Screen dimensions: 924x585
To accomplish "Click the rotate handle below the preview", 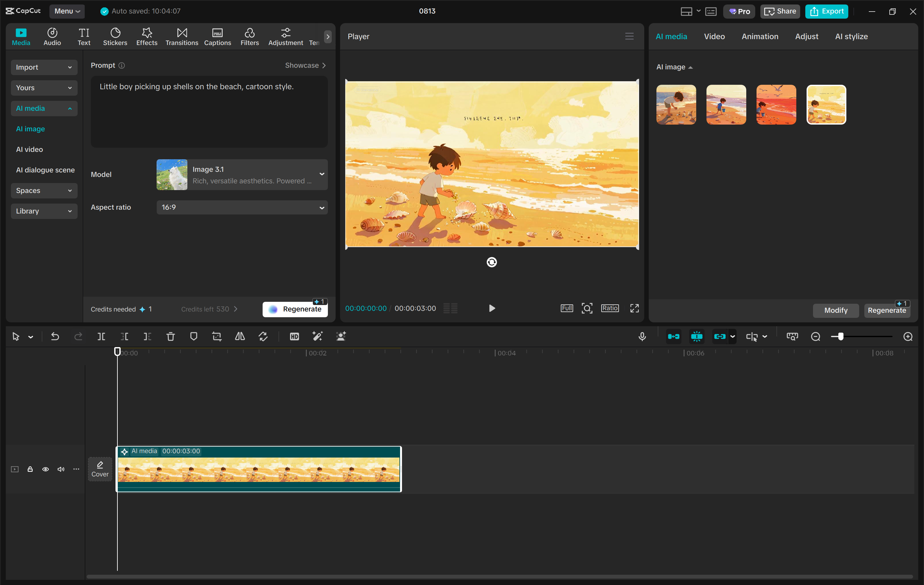I will coord(492,262).
